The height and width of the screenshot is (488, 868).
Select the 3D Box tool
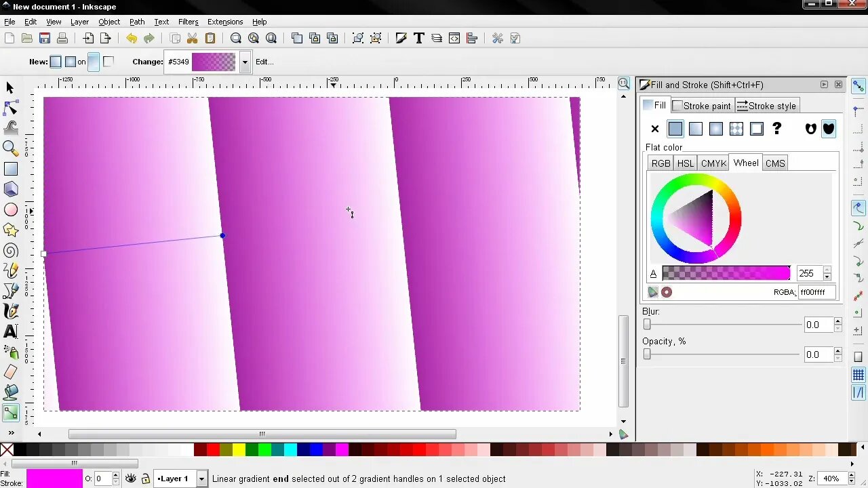10,189
